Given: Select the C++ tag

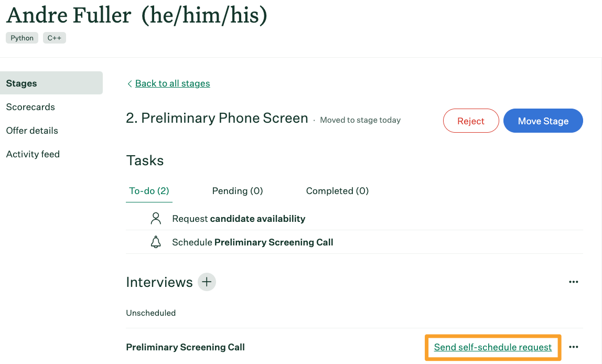Looking at the screenshot, I should (54, 38).
